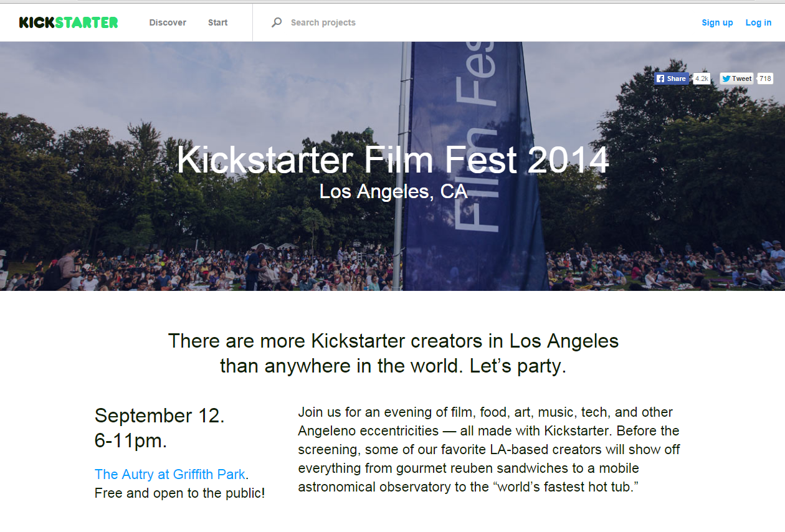This screenshot has height=532, width=785.
Task: Share the page on Facebook
Action: coord(671,78)
